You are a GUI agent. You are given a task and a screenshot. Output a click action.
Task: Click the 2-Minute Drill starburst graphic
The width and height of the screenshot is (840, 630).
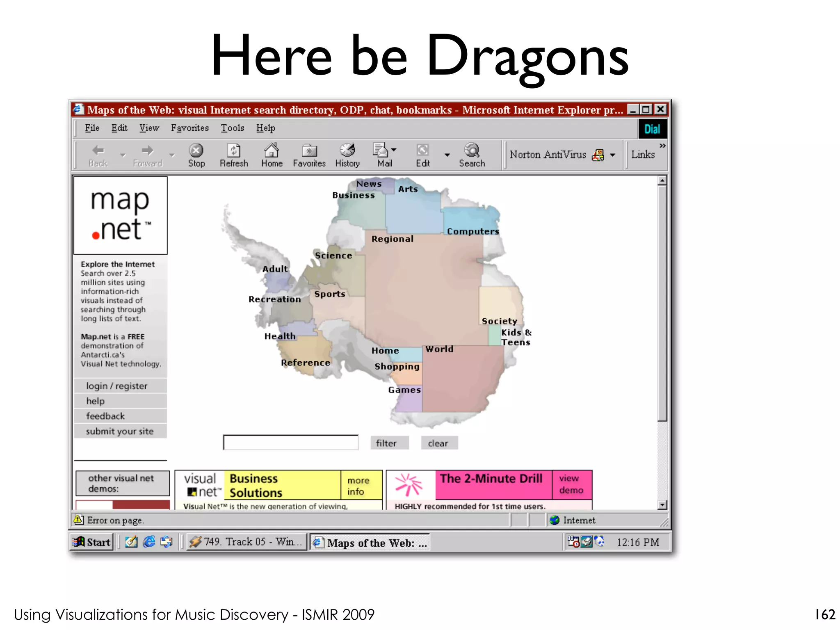tap(409, 484)
